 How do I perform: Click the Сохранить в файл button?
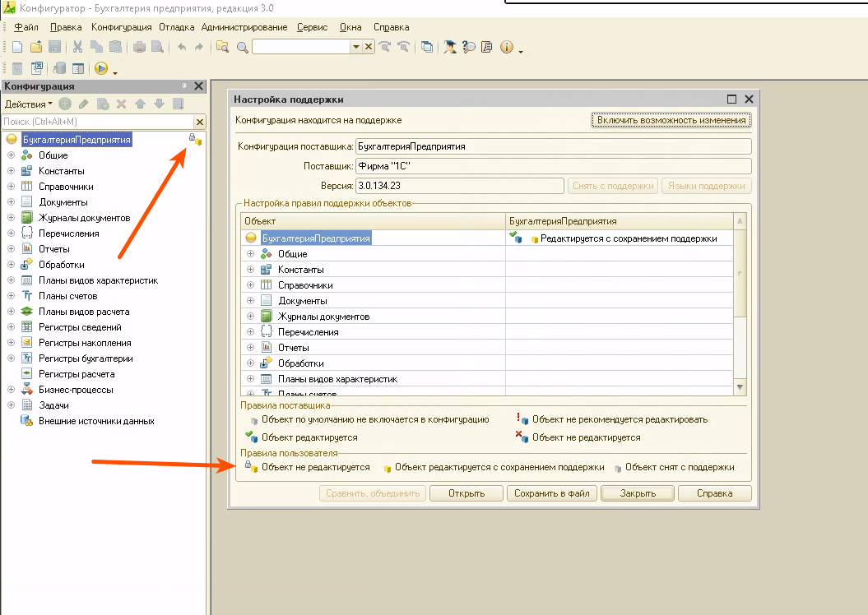(x=552, y=493)
